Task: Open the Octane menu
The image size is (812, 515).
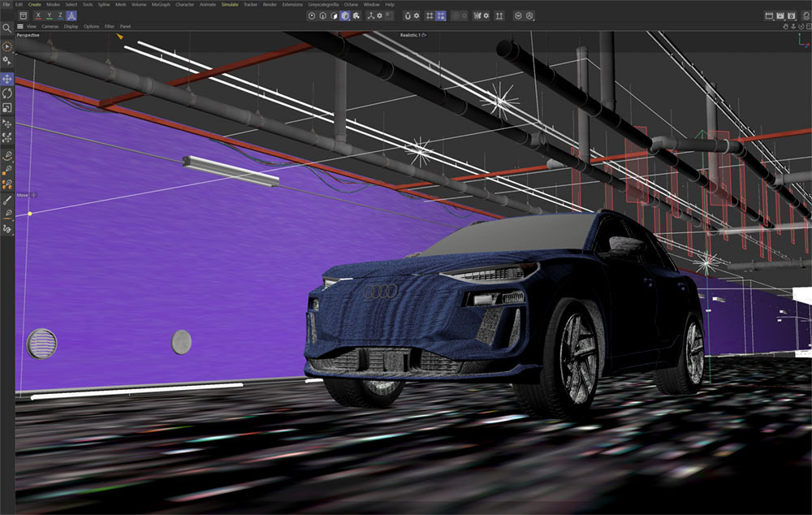Action: tap(351, 4)
